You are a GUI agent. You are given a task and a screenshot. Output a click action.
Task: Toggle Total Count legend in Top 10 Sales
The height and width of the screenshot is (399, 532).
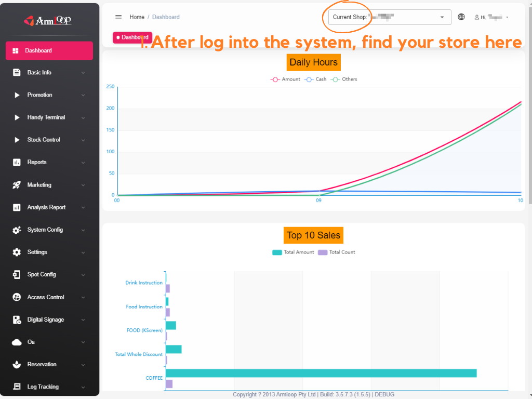(337, 252)
